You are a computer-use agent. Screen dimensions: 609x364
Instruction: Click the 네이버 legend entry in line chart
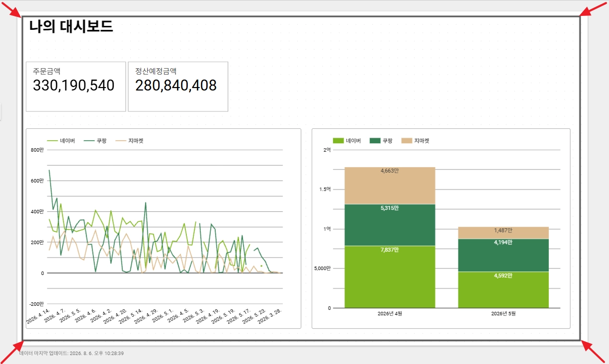click(x=61, y=141)
